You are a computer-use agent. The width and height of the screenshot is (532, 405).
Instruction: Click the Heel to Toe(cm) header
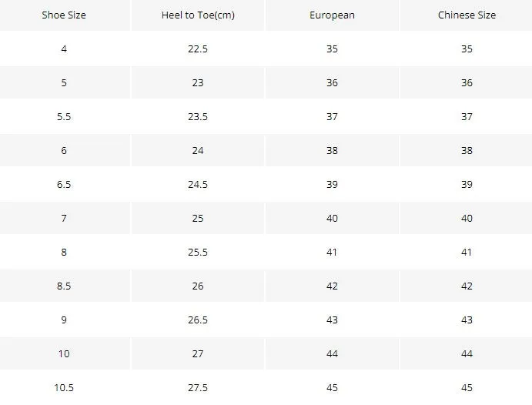click(x=198, y=15)
